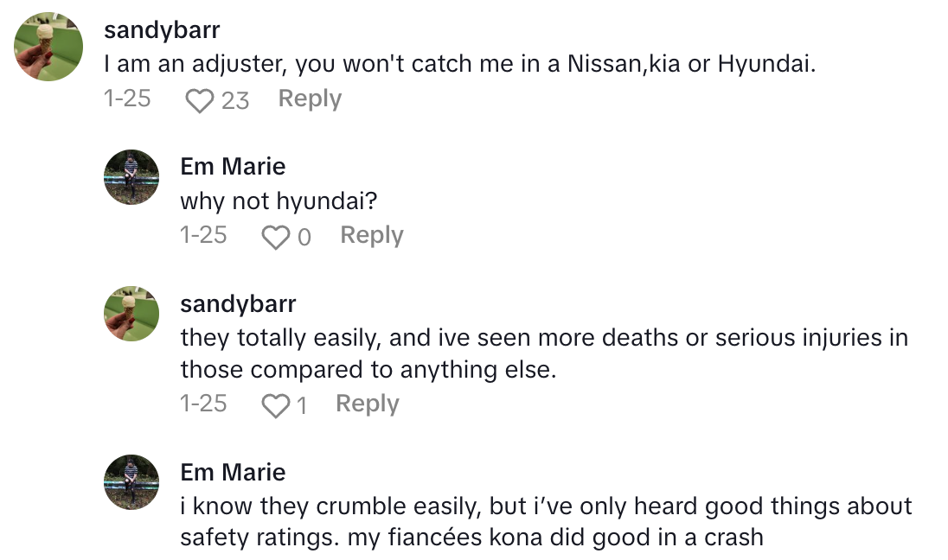Select the username Em Marie

232,166
